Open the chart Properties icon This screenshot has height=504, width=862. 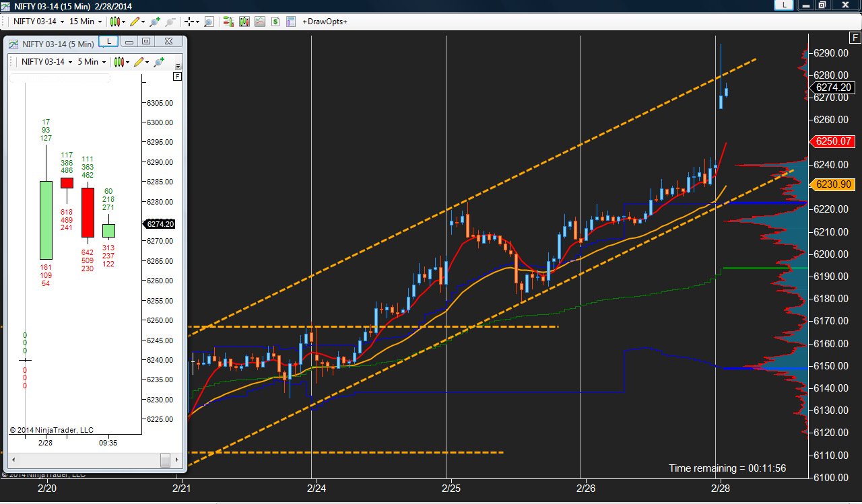pos(291,22)
